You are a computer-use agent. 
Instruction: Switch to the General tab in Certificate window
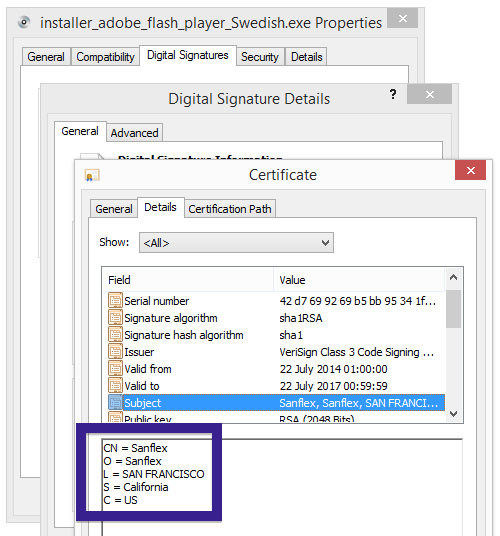coord(114,209)
